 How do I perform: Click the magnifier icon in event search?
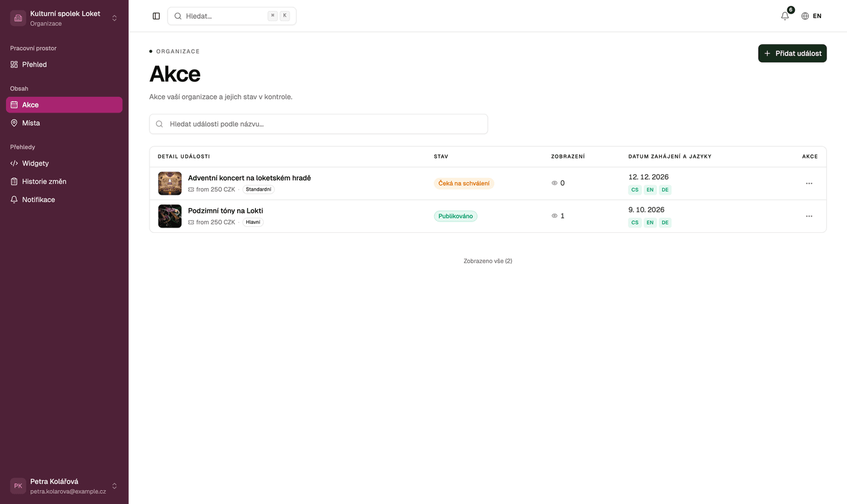160,124
